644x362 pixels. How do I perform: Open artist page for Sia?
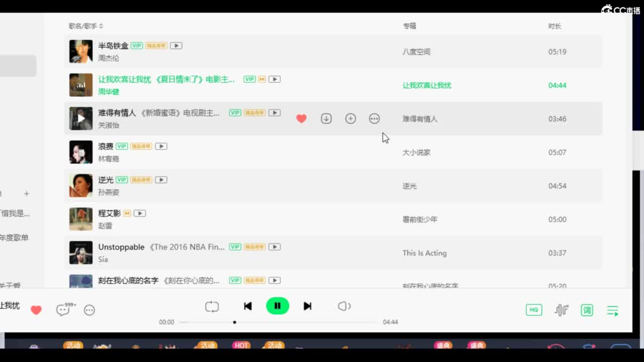click(103, 259)
